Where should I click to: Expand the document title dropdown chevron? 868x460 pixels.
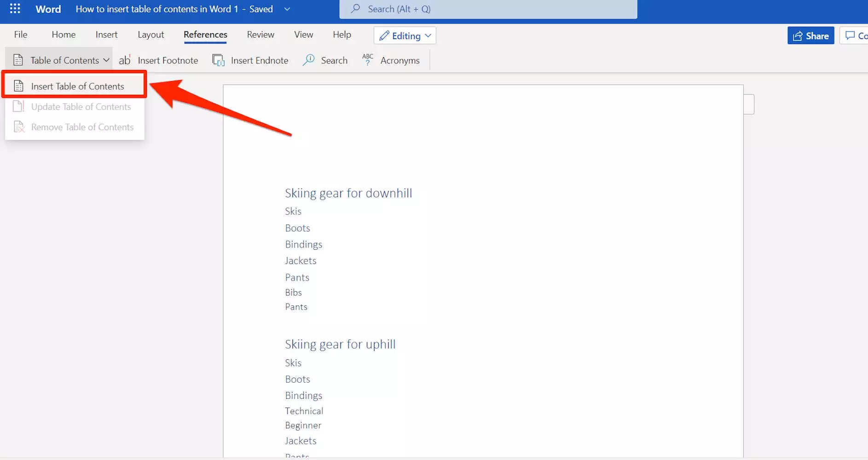pyautogui.click(x=287, y=9)
